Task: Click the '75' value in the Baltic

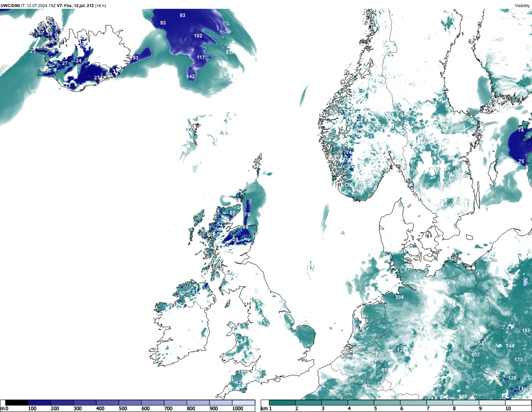Action: (521, 161)
